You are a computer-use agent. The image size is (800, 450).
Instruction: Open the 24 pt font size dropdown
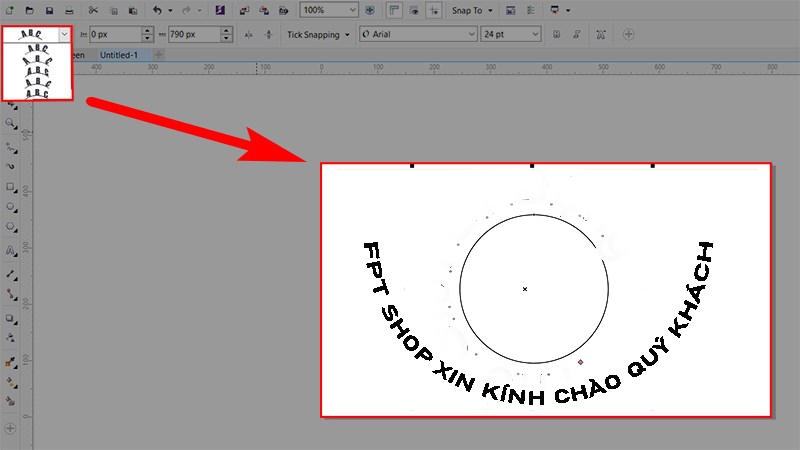point(535,34)
